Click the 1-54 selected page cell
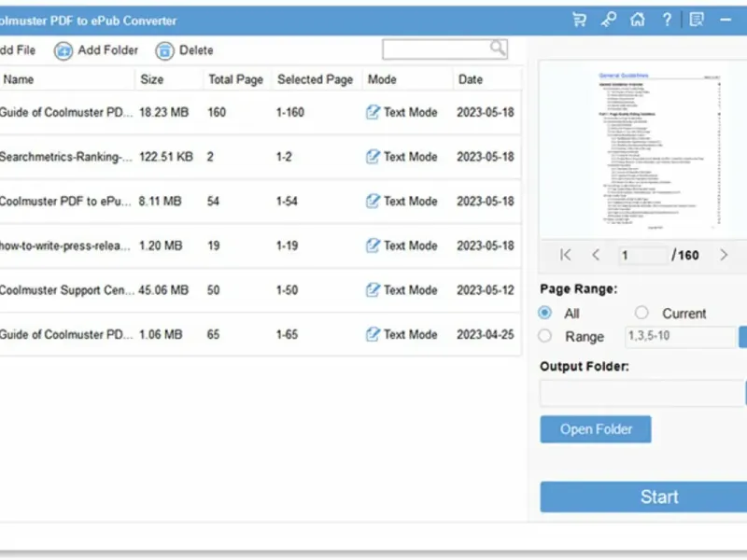 click(287, 201)
